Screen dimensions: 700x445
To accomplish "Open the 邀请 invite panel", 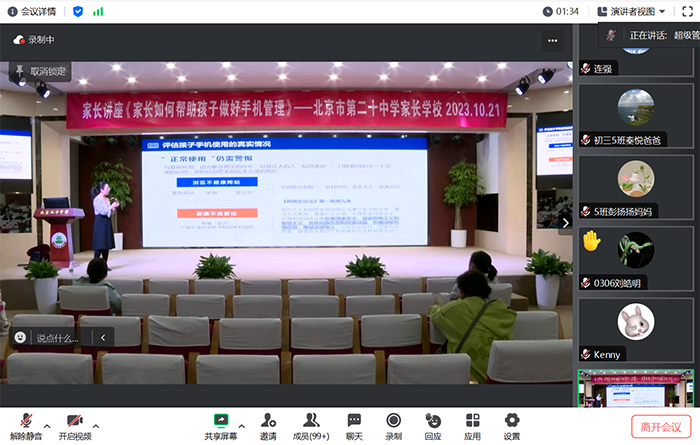I will (268, 426).
